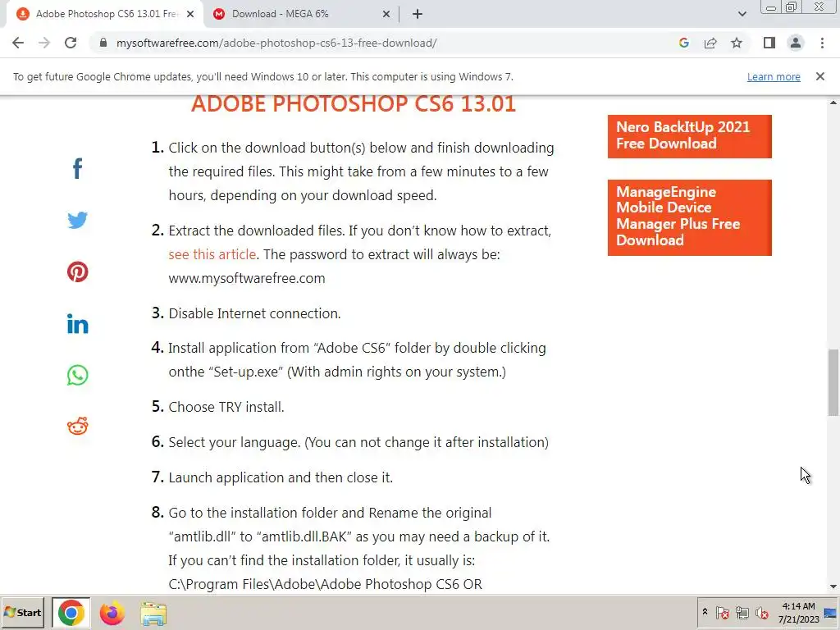The width and height of the screenshot is (840, 630).
Task: Click the muted volume tray icon
Action: (761, 612)
